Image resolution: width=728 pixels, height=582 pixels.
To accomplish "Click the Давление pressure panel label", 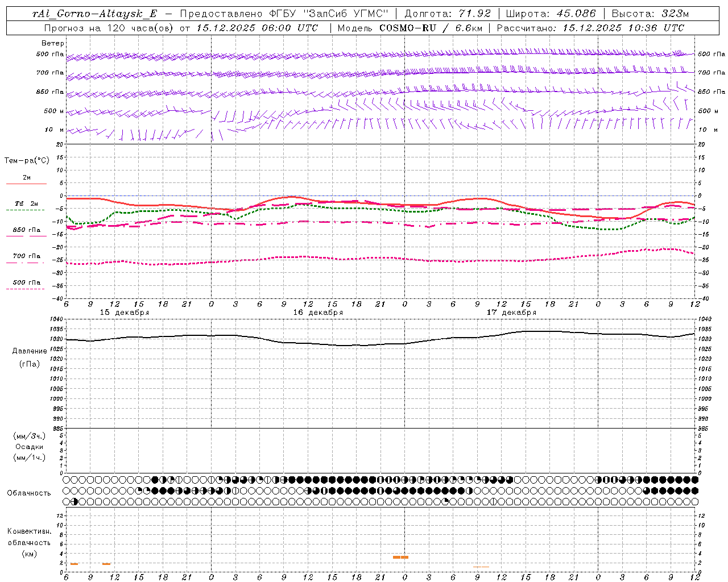I will tap(30, 351).
